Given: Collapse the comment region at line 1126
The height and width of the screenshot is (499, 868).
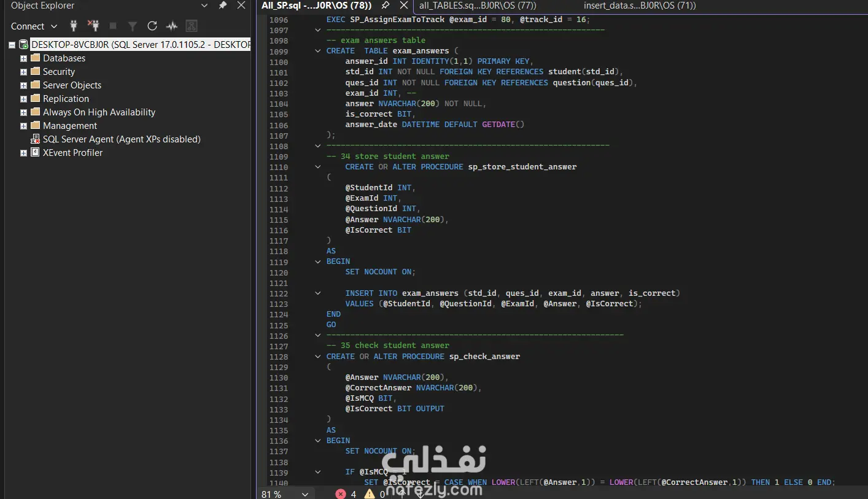Looking at the screenshot, I should pyautogui.click(x=318, y=335).
